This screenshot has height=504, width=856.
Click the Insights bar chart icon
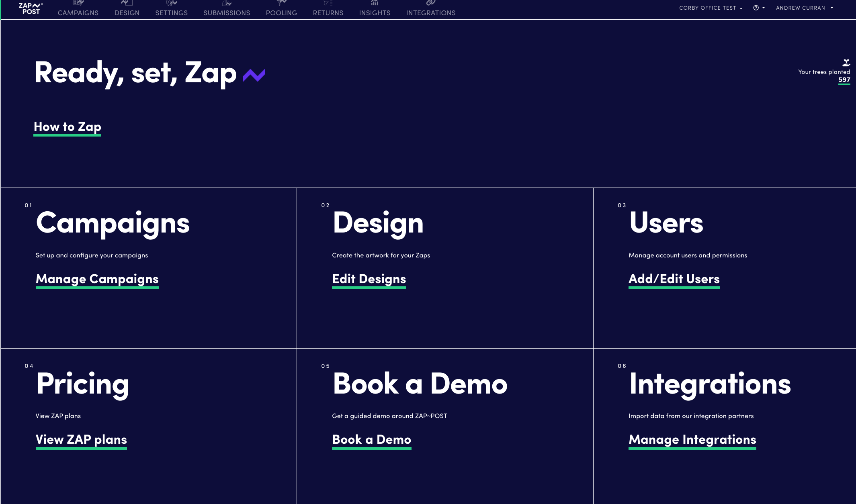[375, 3]
